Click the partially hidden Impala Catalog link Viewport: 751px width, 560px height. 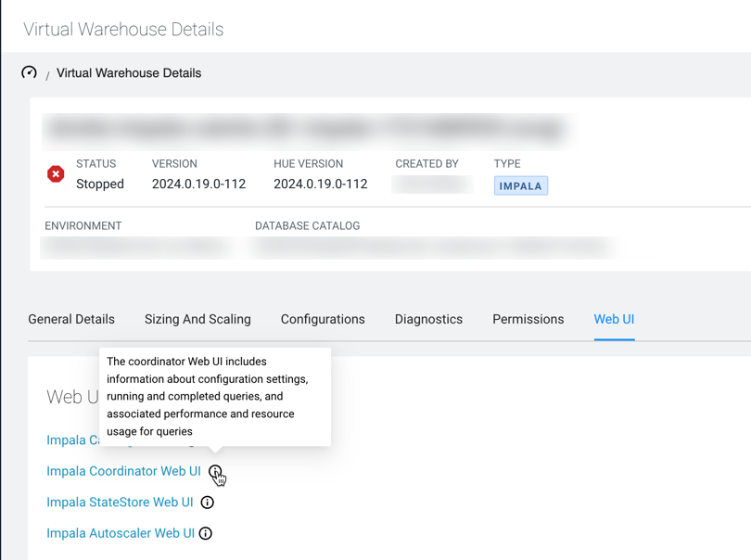coord(72,440)
